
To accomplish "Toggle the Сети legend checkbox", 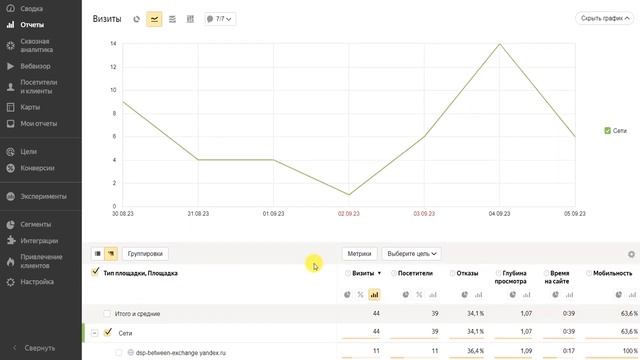I will click(607, 131).
